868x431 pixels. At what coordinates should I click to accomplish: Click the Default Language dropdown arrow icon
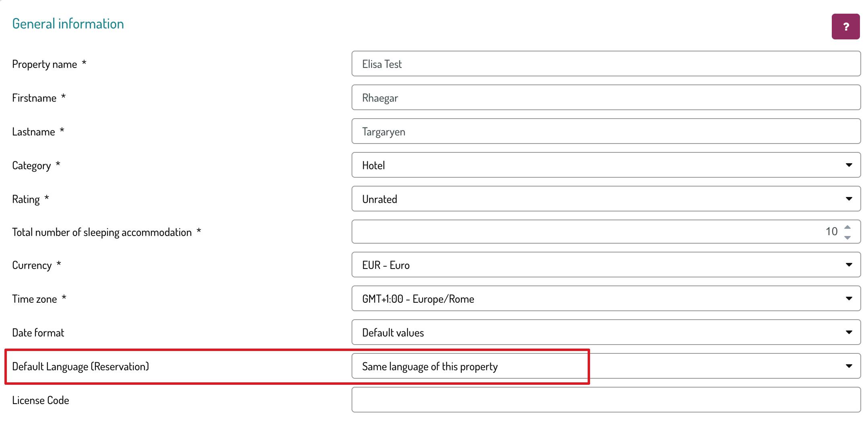pos(849,366)
